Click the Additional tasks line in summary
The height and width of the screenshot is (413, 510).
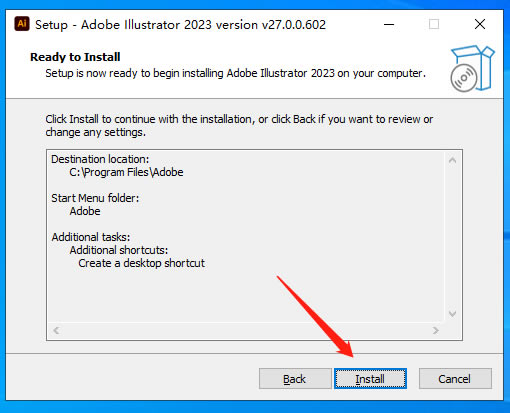pos(91,237)
